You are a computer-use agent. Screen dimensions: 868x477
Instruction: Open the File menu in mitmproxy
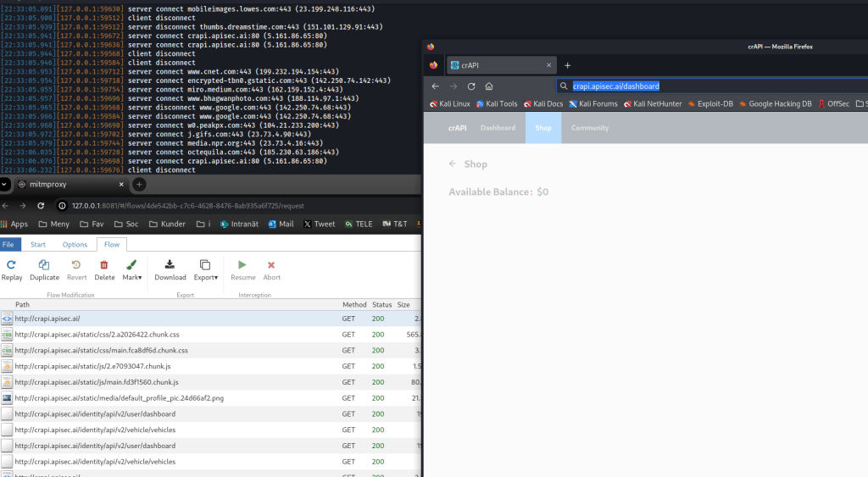click(x=9, y=245)
